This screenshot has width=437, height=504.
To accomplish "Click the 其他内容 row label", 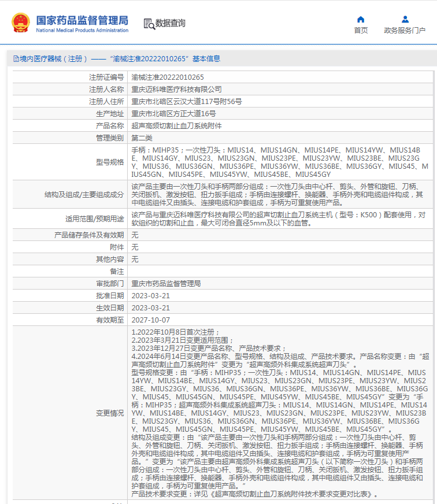I will click(x=110, y=260).
